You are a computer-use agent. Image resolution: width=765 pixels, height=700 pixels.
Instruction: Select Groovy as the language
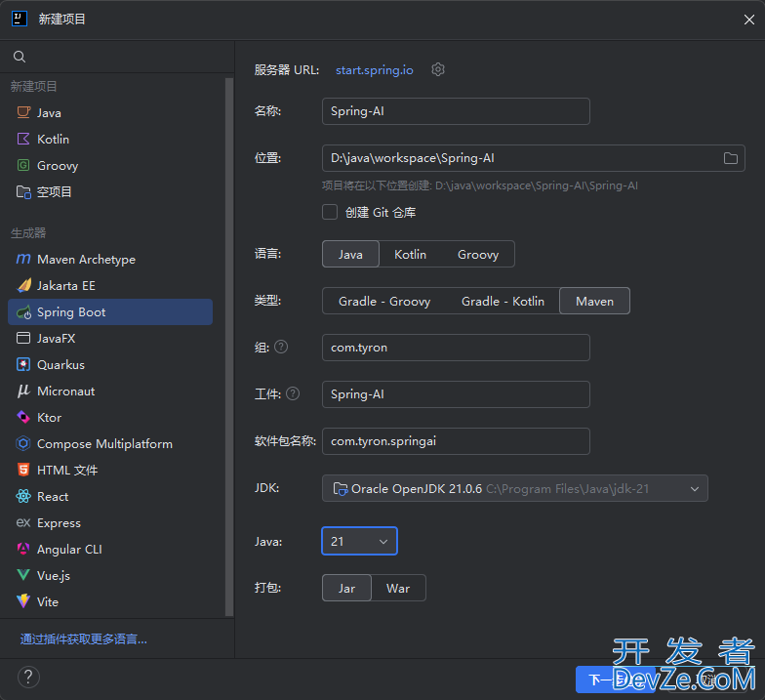click(478, 254)
